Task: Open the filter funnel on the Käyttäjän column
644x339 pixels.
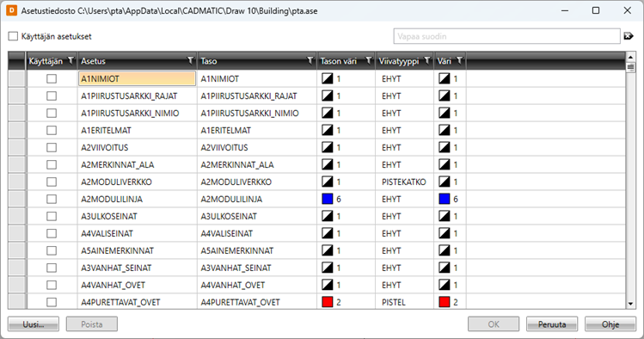Action: tap(71, 61)
